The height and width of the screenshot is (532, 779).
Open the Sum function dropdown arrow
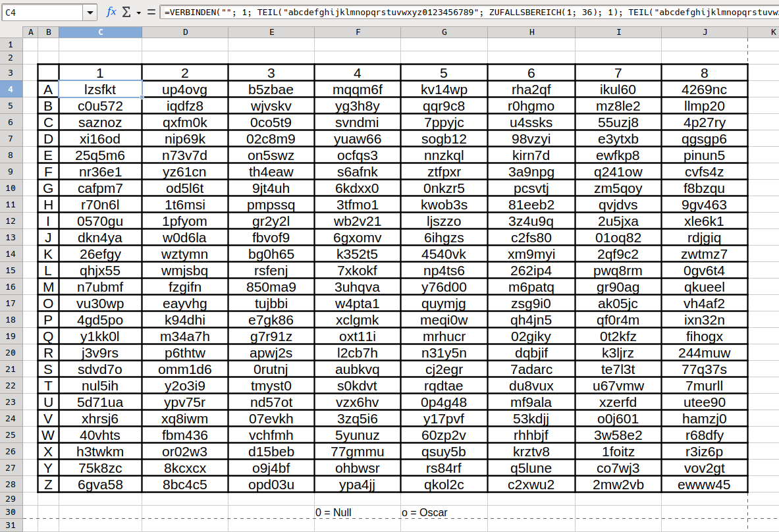click(x=139, y=13)
